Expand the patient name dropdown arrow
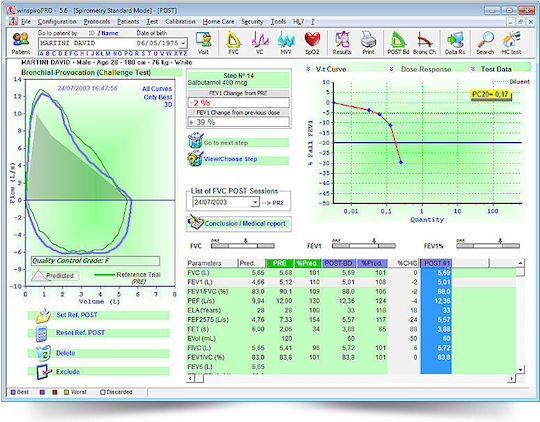 point(184,43)
